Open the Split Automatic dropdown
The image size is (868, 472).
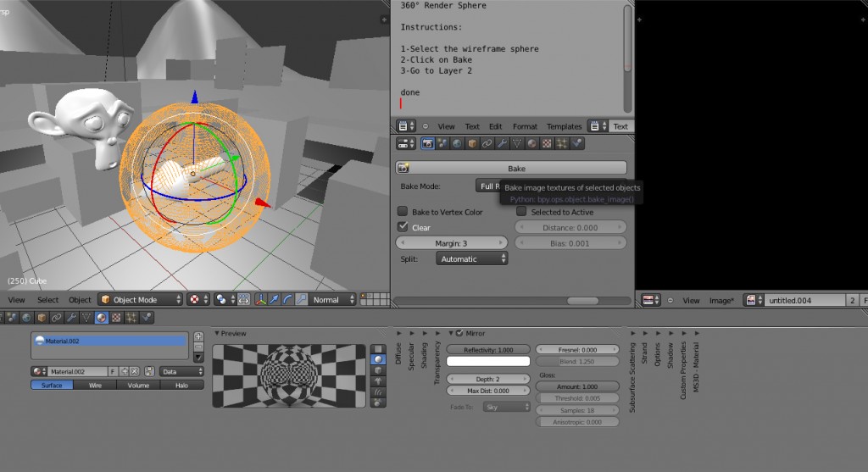coord(471,259)
